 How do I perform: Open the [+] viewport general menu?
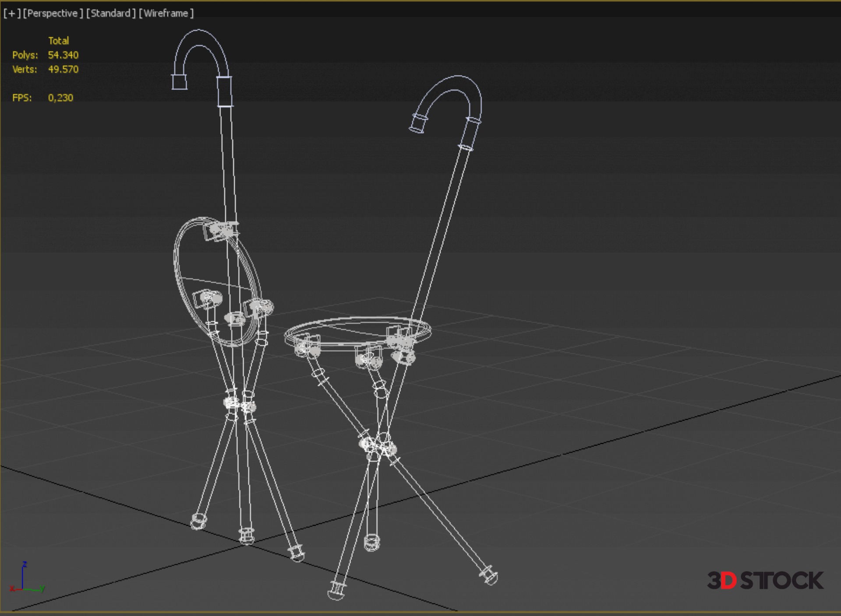pyautogui.click(x=12, y=13)
